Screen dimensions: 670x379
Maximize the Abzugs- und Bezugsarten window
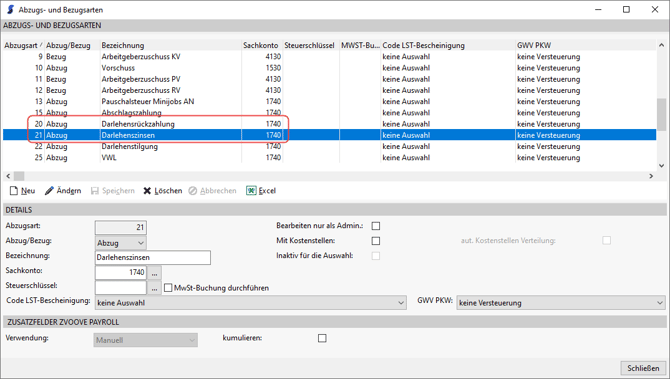pyautogui.click(x=626, y=9)
